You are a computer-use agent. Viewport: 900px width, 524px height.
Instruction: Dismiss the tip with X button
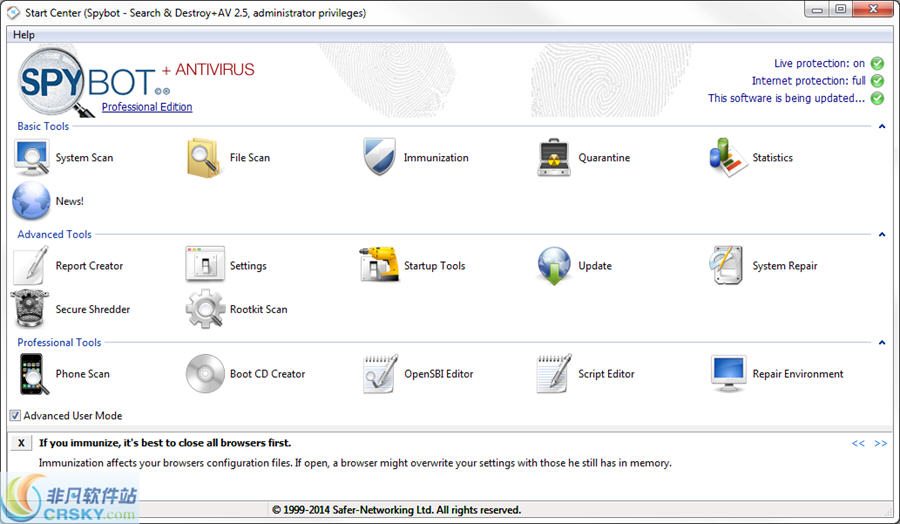[x=21, y=443]
